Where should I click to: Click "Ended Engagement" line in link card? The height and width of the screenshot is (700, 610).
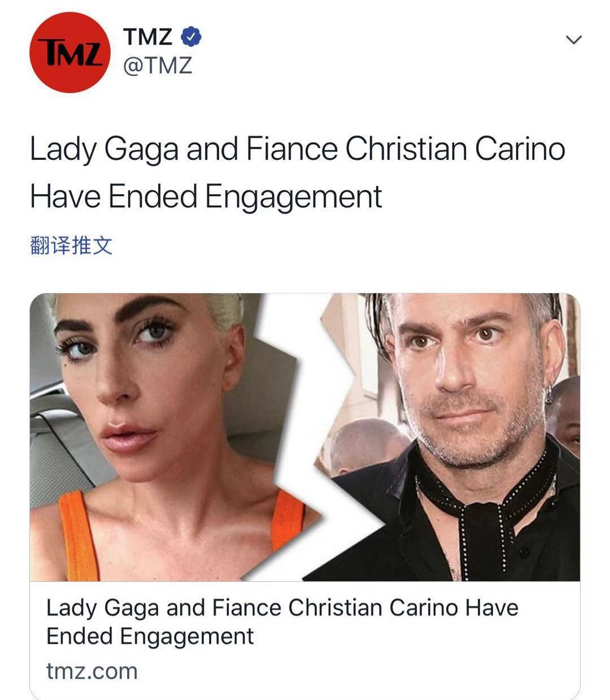click(150, 636)
